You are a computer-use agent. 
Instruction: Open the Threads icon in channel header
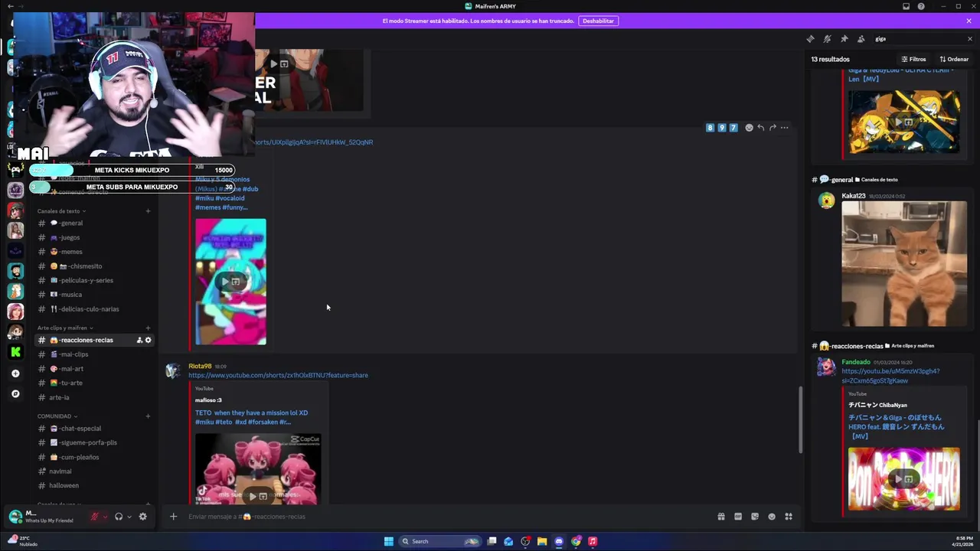pos(810,39)
